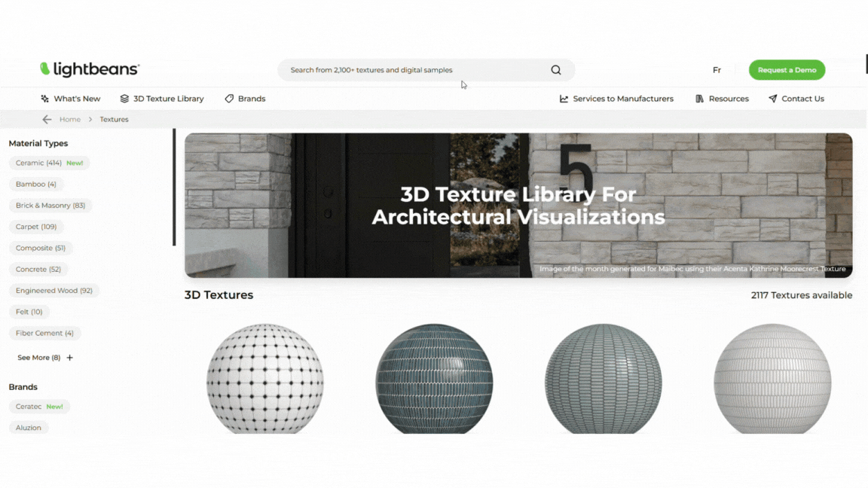The width and height of the screenshot is (868, 488).
Task: Filter by Carpet (109) material
Action: tap(36, 227)
